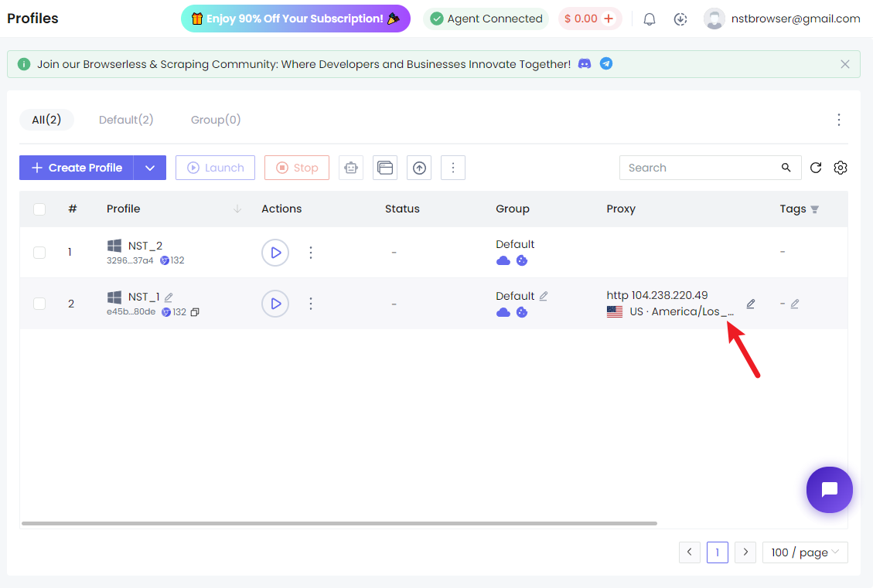Click the download client icon in the header
Screen dimensions: 873x588
point(680,19)
